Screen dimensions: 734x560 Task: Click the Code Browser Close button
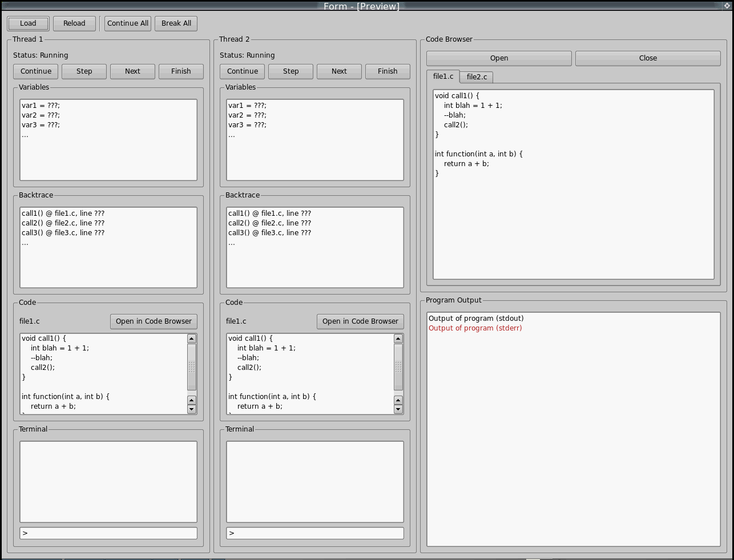click(648, 58)
